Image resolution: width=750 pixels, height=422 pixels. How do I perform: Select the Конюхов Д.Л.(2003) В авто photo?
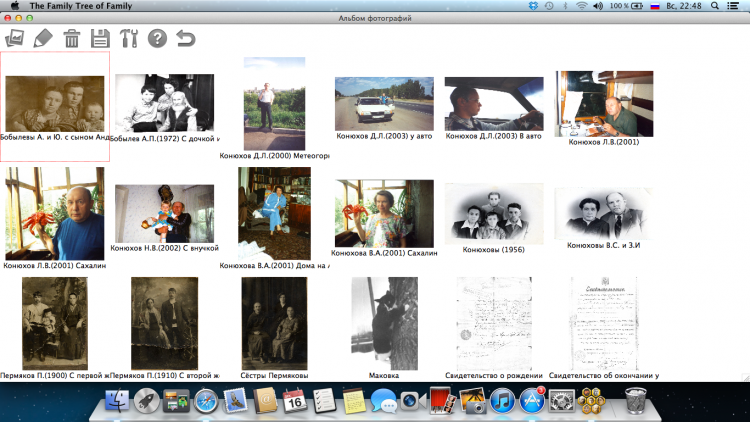(x=494, y=104)
